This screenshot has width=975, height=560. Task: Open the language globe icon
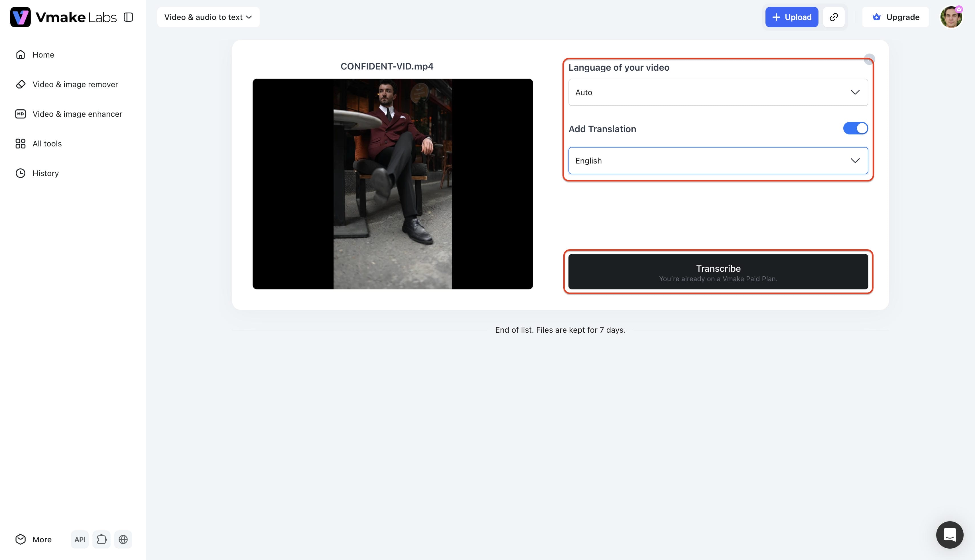pos(123,539)
